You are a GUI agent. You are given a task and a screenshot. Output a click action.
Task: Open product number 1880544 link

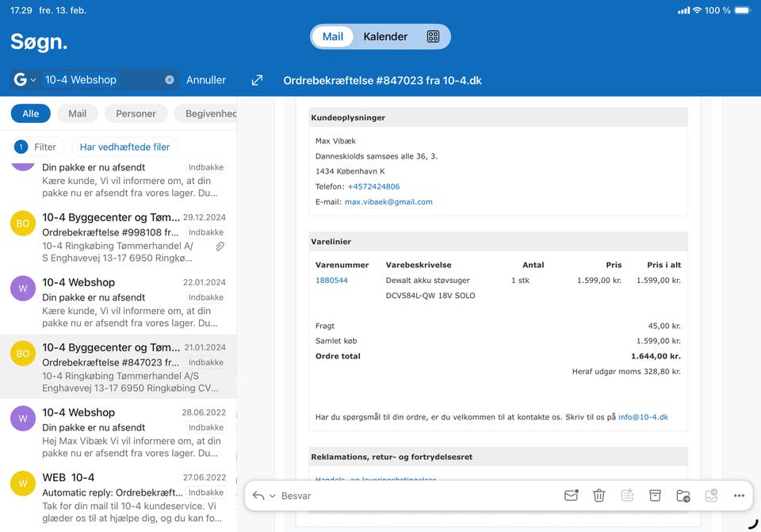point(331,280)
